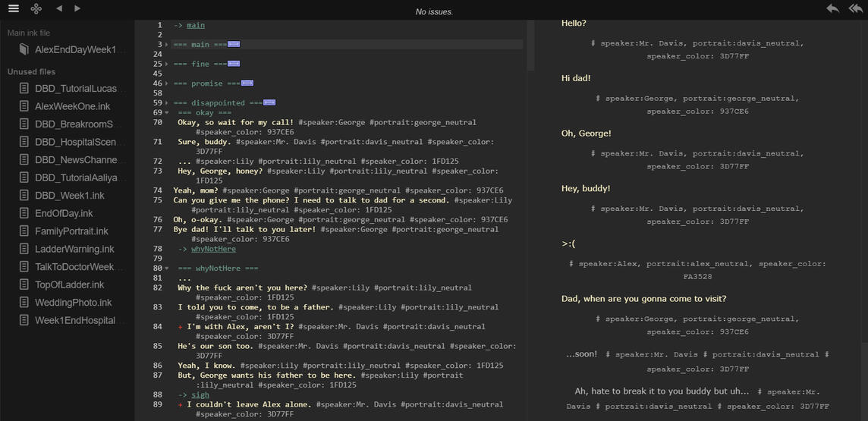Click the document icon beside TalkToDoctorWeek
The width and height of the screenshot is (868, 421).
coord(24,267)
